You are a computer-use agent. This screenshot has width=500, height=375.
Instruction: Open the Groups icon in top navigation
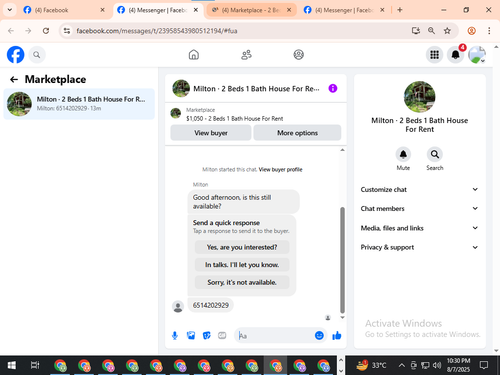[298, 54]
